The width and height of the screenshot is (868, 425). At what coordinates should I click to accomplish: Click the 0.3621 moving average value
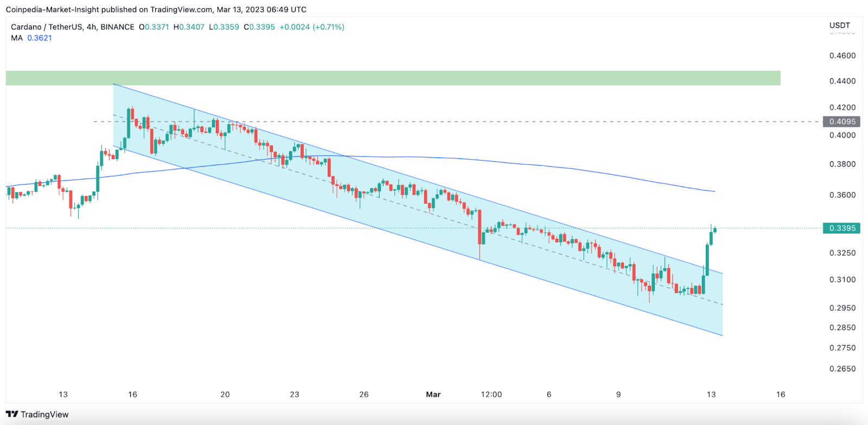pyautogui.click(x=40, y=38)
